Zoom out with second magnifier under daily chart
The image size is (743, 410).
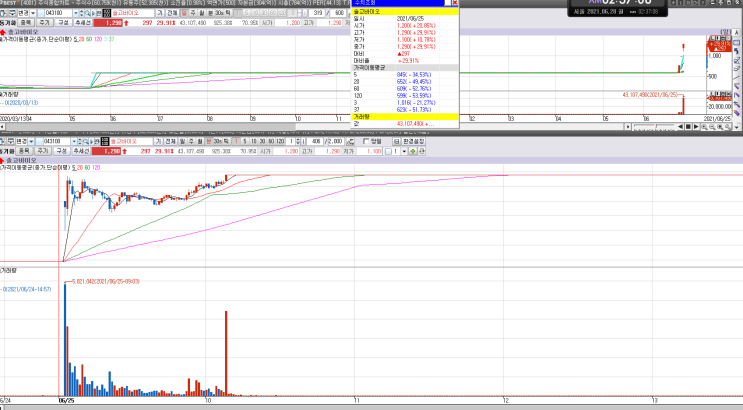click(712, 127)
